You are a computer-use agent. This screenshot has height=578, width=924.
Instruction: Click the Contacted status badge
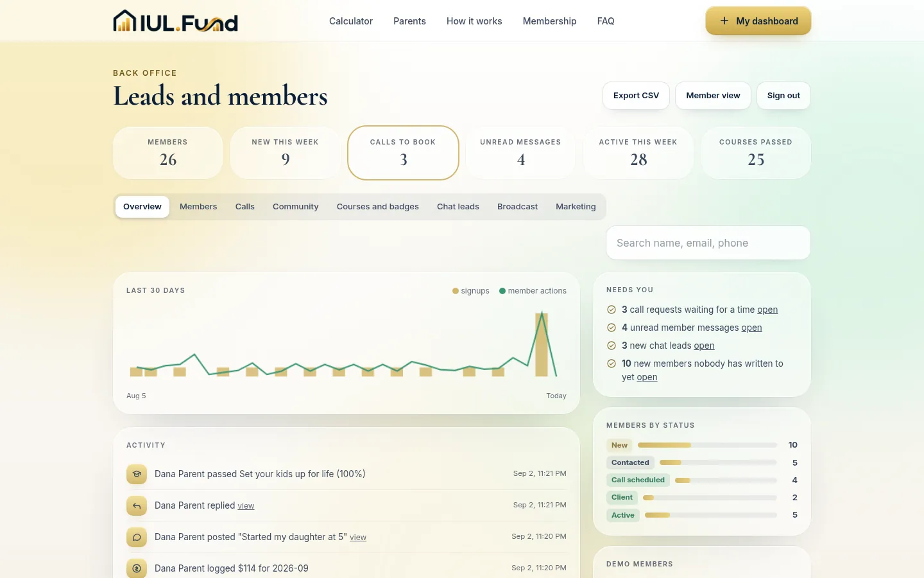tap(630, 462)
